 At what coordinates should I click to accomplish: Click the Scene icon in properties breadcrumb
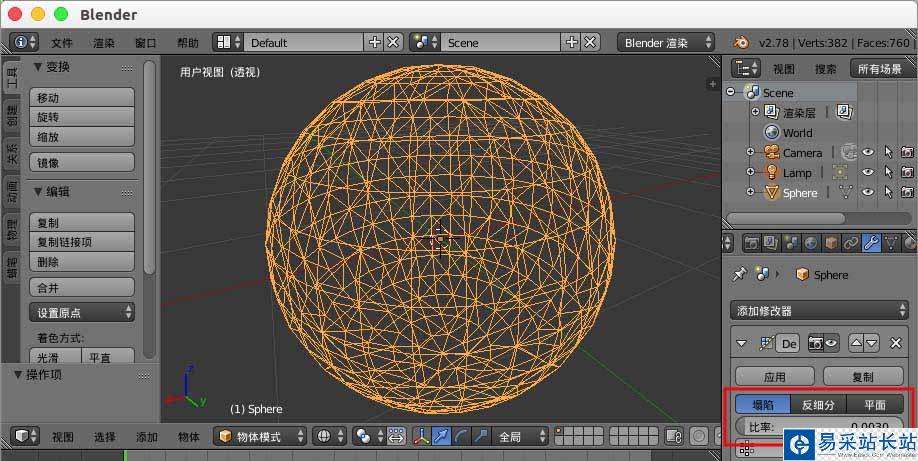coord(762,274)
